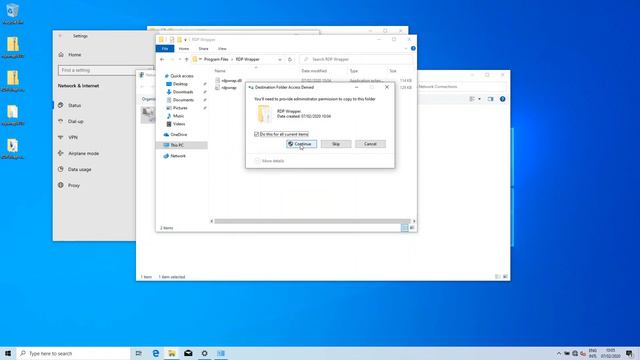Open Settings gear on taskbar
The height and width of the screenshot is (360, 640).
tap(204, 353)
